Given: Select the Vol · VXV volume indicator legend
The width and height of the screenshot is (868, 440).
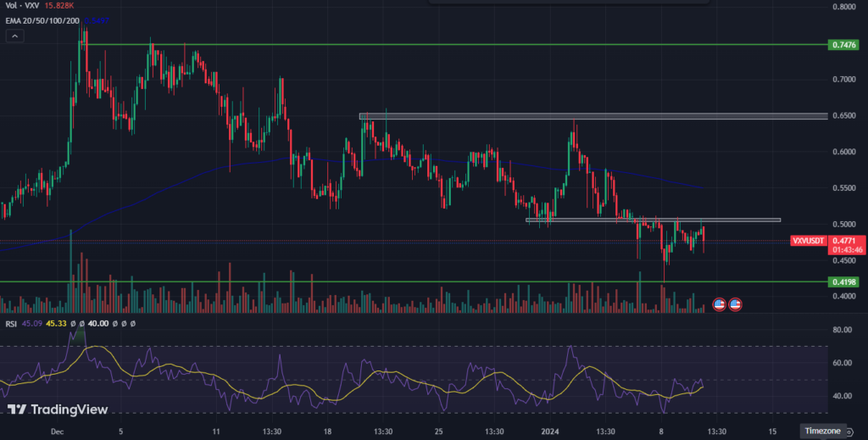Looking at the screenshot, I should point(22,6).
